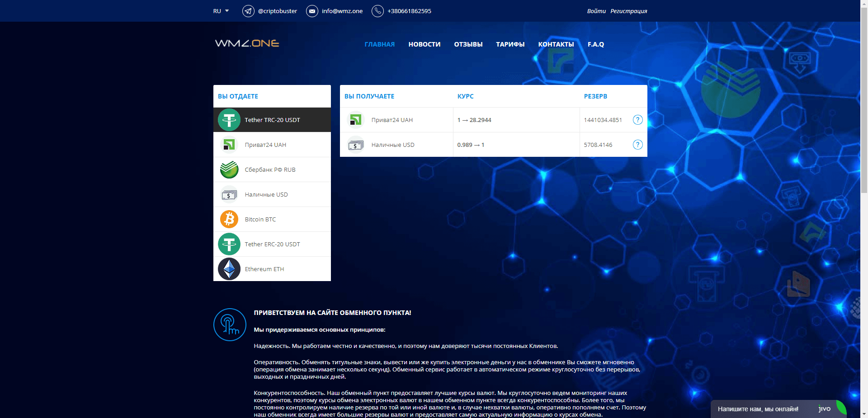Click help icon for Наличные USD reserve

pyautogui.click(x=637, y=145)
